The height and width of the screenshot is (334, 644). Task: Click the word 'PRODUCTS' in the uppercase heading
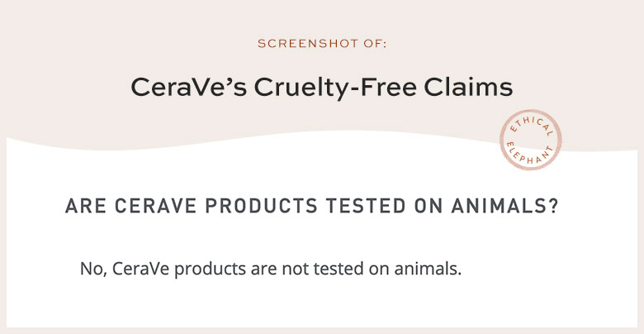coord(261,206)
